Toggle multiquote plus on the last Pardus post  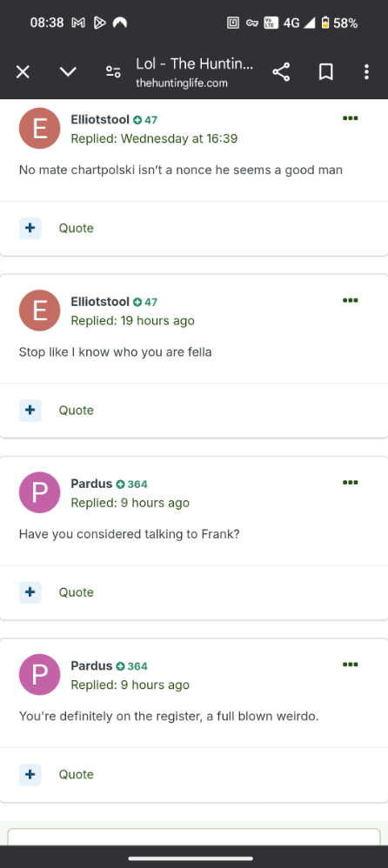click(30, 774)
